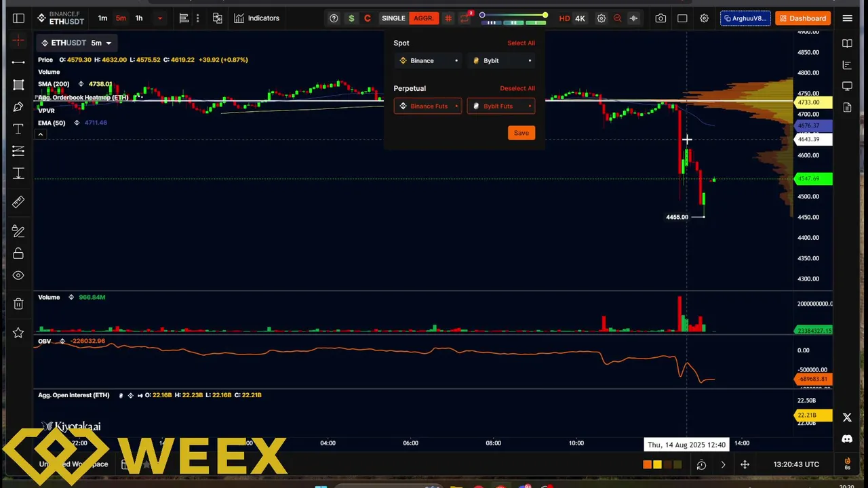Image resolution: width=868 pixels, height=488 pixels.
Task: Toggle the Binance Futs perpetual exchange
Action: [x=428, y=106]
